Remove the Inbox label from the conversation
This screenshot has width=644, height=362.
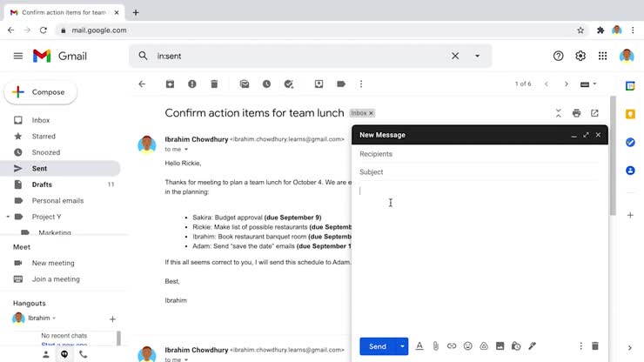(371, 113)
